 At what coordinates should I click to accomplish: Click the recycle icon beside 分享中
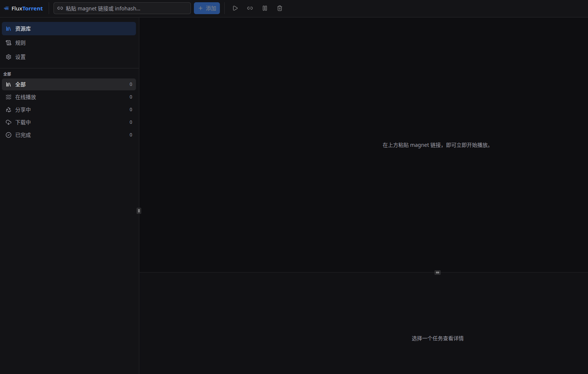pos(9,110)
